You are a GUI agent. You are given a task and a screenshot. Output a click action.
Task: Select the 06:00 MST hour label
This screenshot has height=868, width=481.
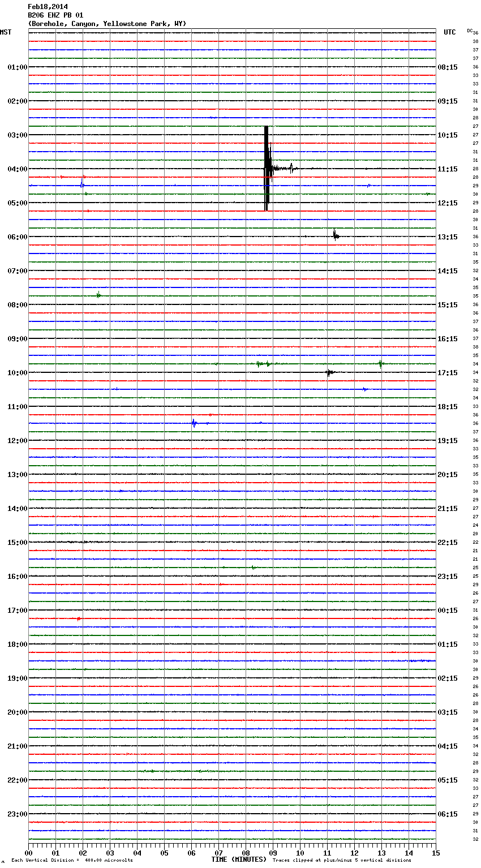tap(18, 237)
